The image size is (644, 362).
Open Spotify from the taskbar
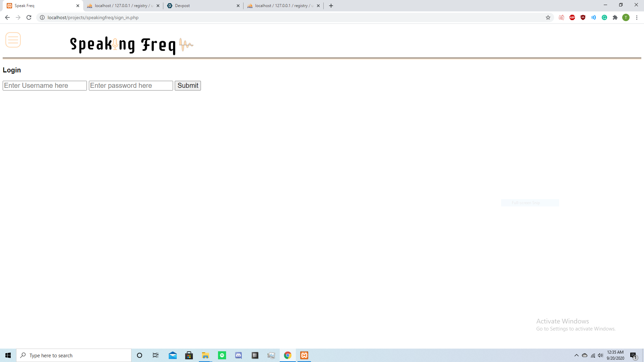(x=222, y=355)
